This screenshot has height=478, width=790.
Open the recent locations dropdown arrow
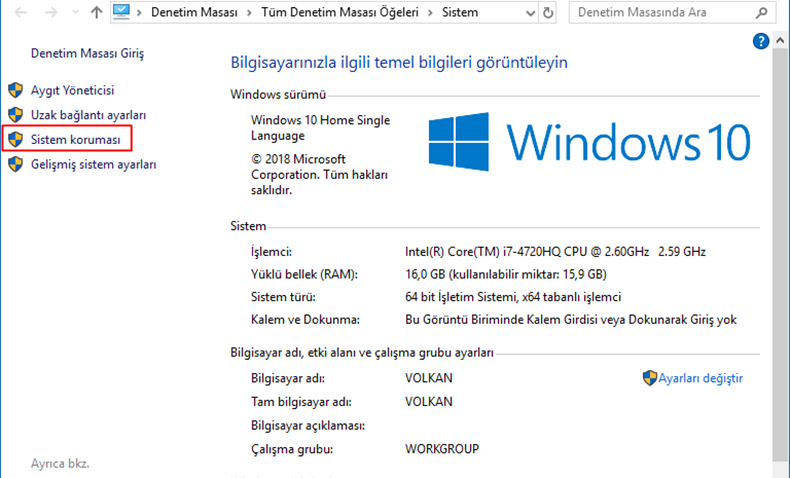click(76, 12)
